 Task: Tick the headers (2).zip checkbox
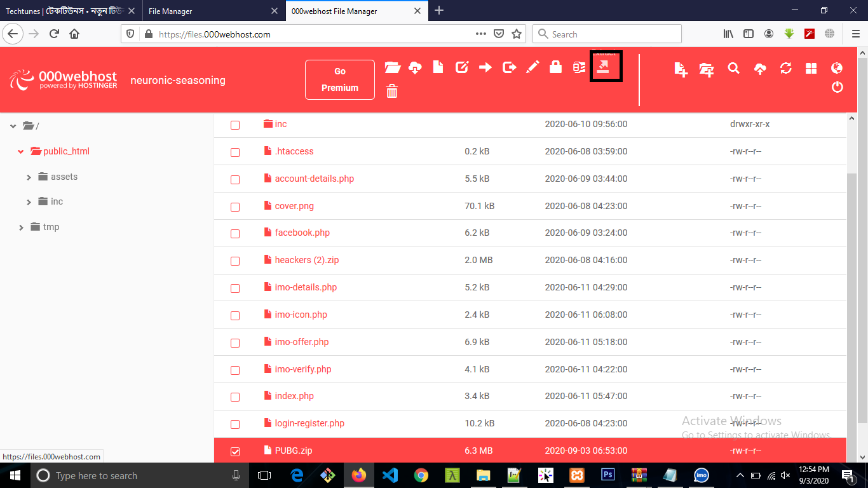pyautogui.click(x=235, y=261)
